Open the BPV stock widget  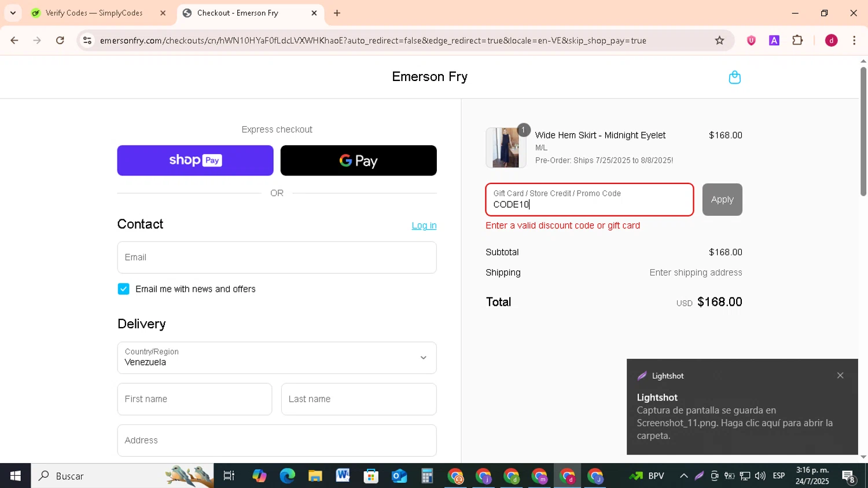(646, 476)
